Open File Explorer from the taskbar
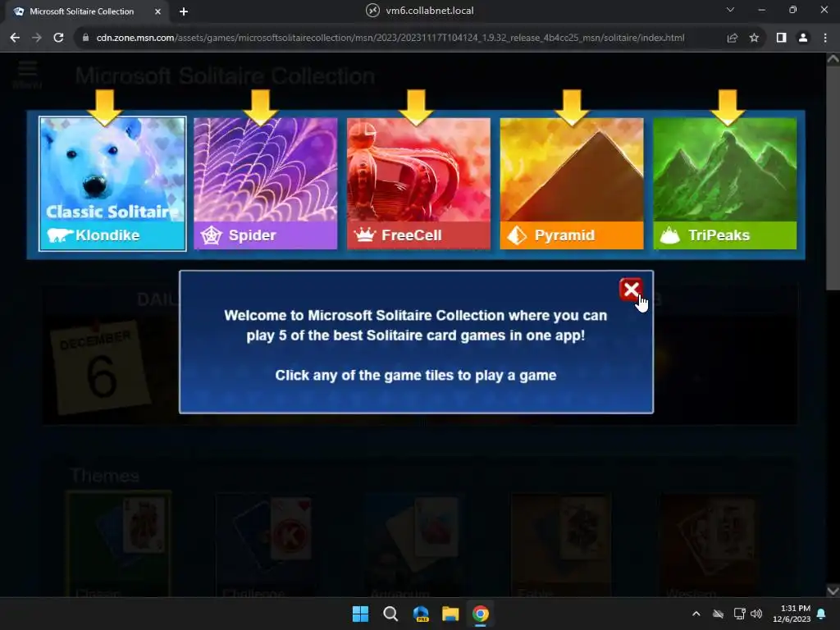Screen dimensions: 840x630 (x=450, y=614)
